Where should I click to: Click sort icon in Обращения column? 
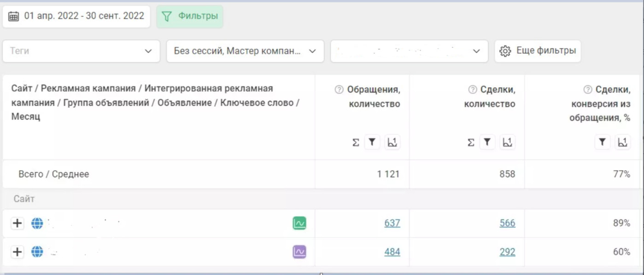click(392, 142)
